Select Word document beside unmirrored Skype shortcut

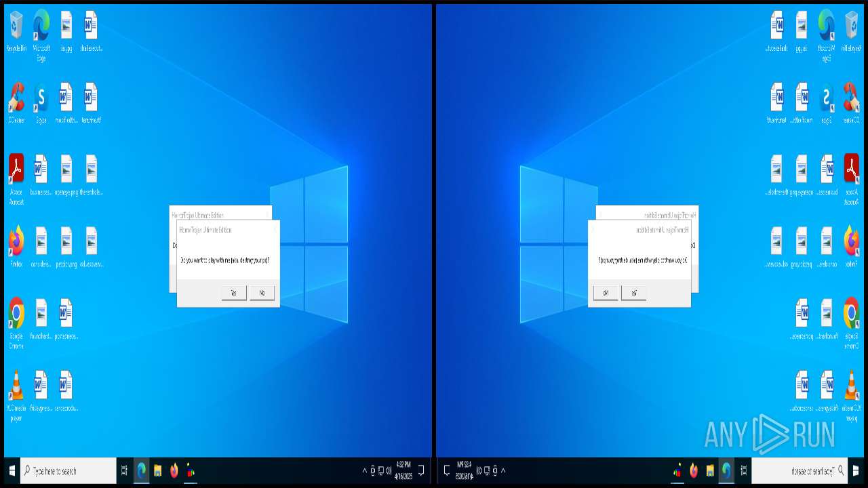[x=66, y=103]
